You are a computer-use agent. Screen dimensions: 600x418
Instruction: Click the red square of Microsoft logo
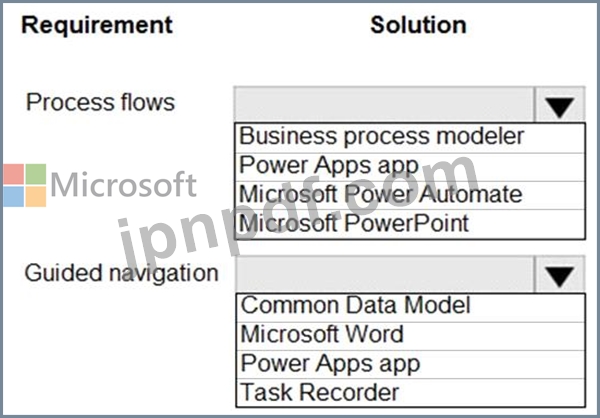pyautogui.click(x=14, y=174)
